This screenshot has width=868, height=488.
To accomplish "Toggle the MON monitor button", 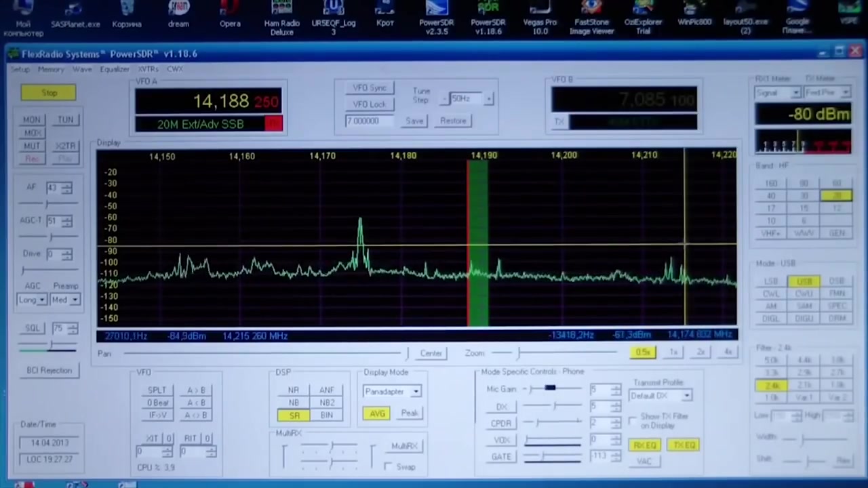I will pyautogui.click(x=32, y=119).
